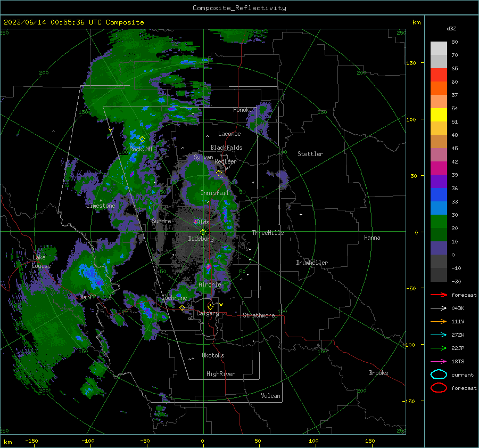Click the yellow diamond marker below Cochrane
This screenshot has height=448, width=479.
182,307
